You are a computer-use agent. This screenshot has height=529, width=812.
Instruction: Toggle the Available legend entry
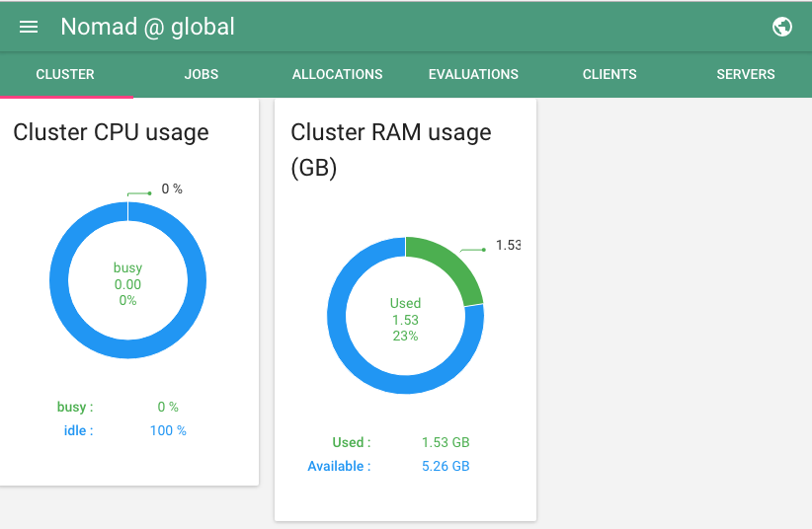[x=339, y=466]
